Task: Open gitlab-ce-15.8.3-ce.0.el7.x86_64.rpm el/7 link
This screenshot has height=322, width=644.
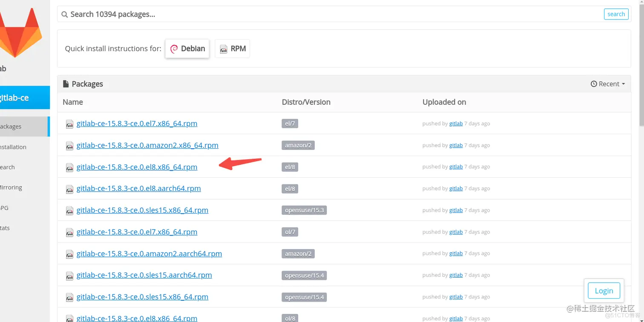Action: point(137,124)
